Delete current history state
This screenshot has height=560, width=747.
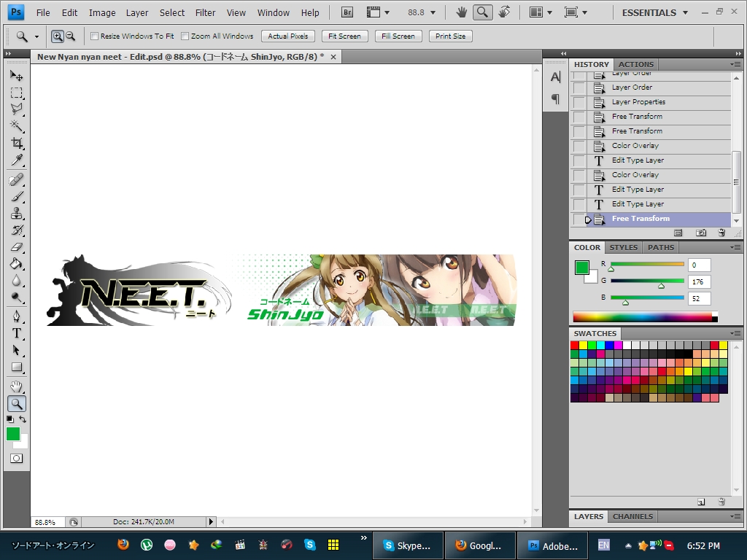(x=721, y=233)
